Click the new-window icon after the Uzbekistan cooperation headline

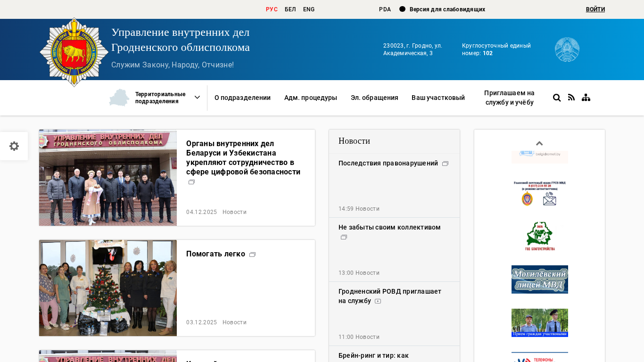[192, 182]
